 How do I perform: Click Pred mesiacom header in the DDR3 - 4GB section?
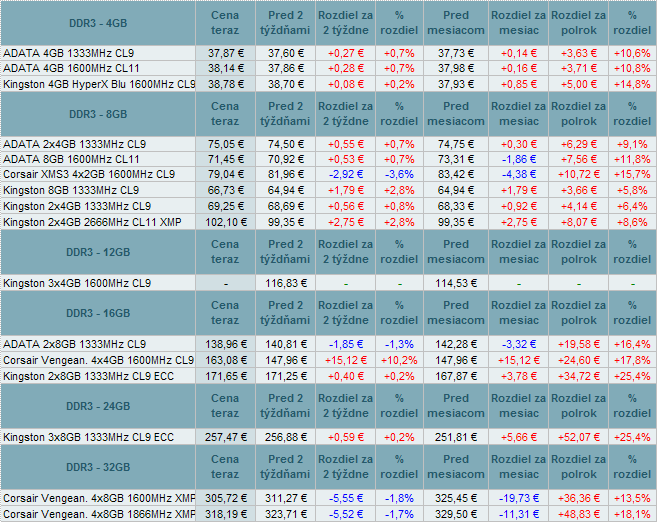click(x=456, y=23)
